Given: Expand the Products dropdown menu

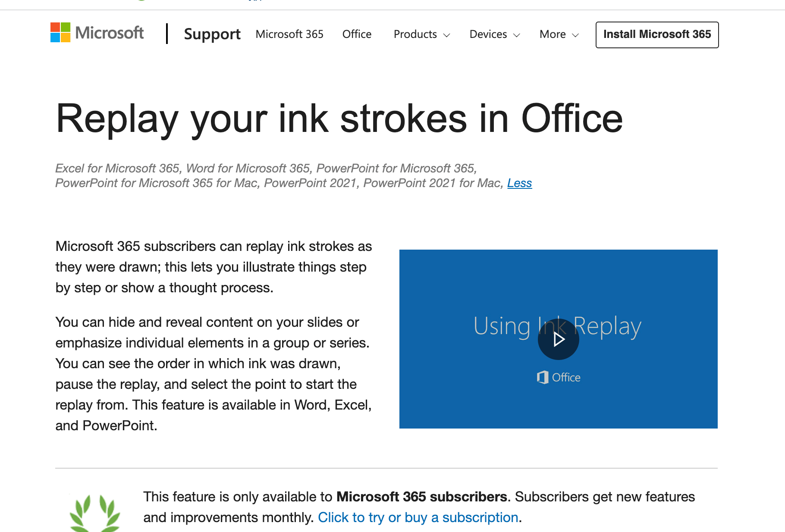Looking at the screenshot, I should (x=422, y=34).
